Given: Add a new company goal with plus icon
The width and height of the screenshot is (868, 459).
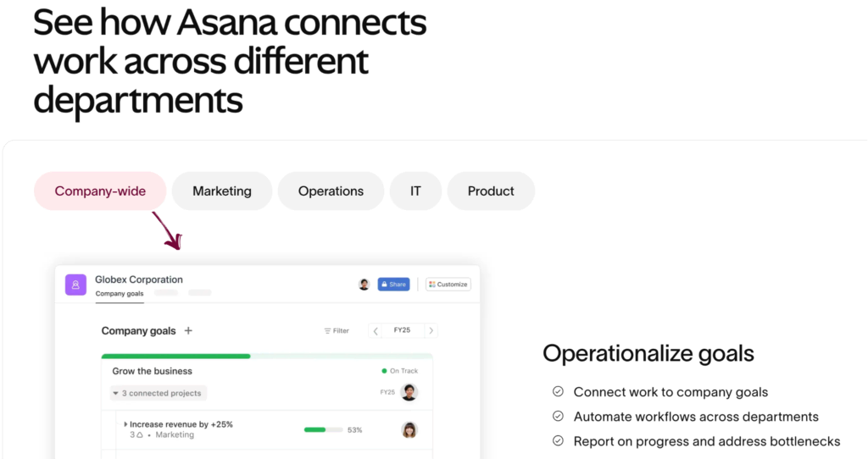Looking at the screenshot, I should coord(188,331).
